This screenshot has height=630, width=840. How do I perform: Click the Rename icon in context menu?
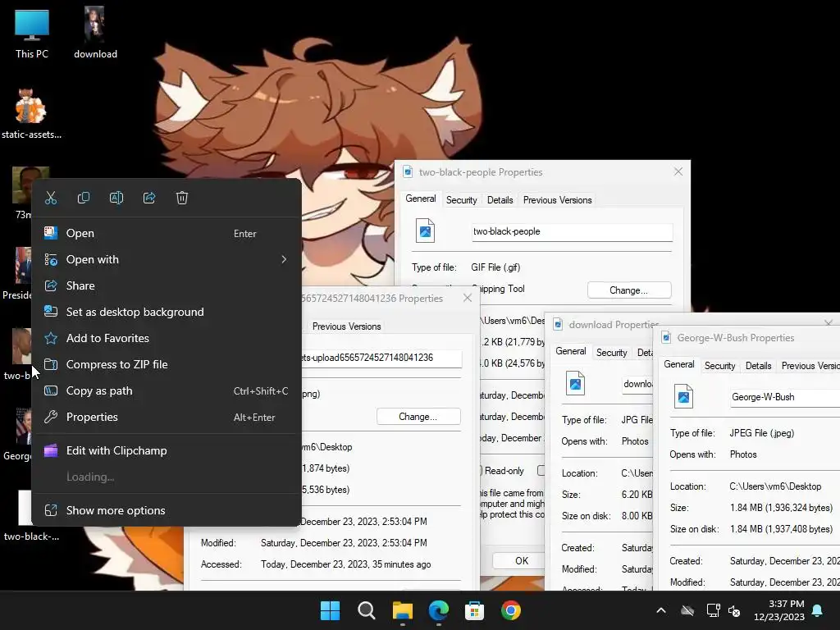tap(116, 199)
